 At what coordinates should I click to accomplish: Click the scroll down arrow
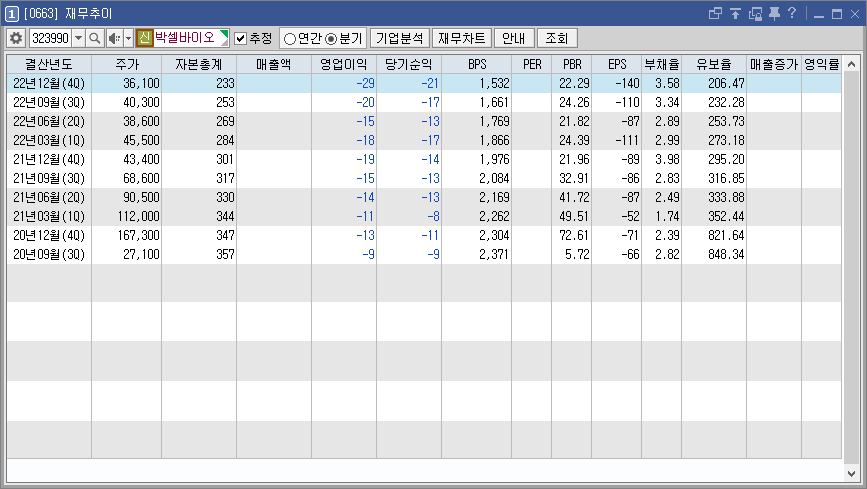click(852, 474)
